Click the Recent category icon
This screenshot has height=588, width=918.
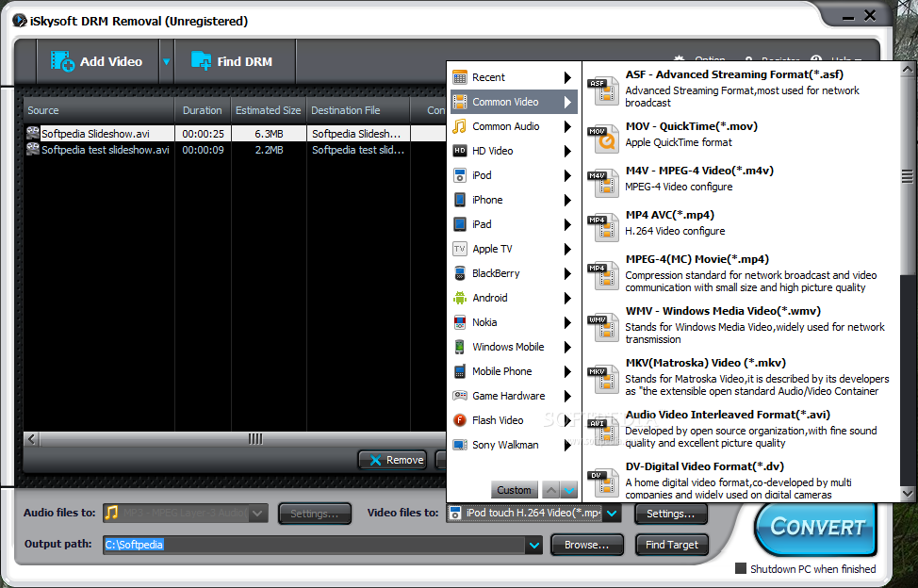coord(460,77)
